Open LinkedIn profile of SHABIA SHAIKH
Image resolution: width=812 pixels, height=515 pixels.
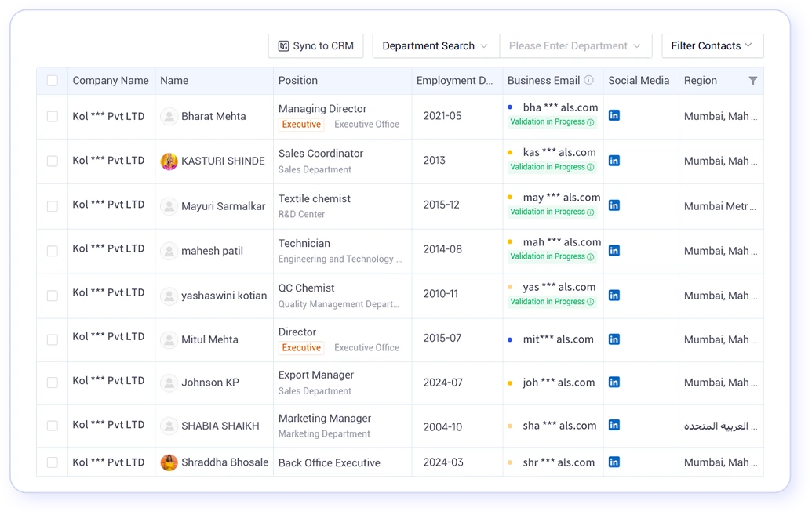click(614, 425)
